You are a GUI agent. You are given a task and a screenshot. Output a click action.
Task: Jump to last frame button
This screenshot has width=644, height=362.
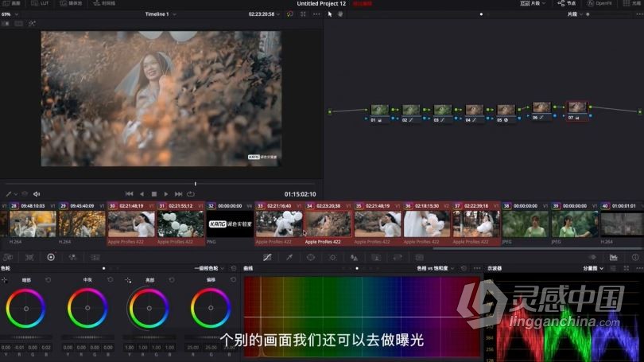[178, 194]
